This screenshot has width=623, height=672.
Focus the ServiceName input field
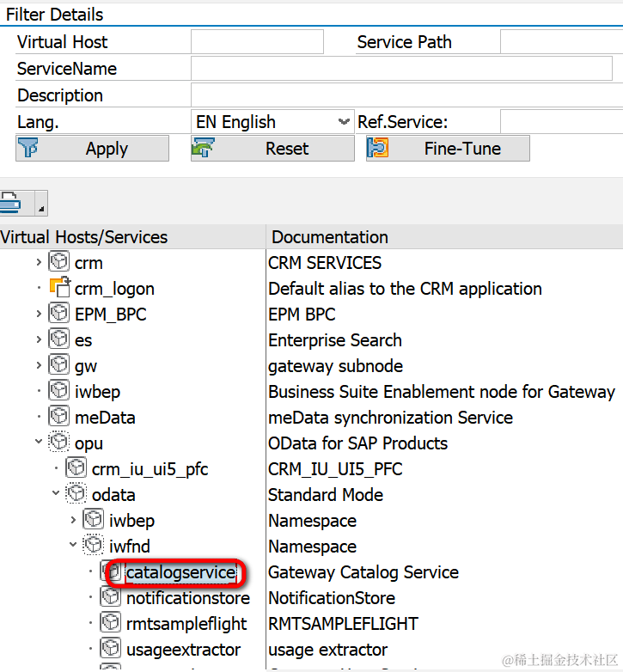click(x=401, y=68)
